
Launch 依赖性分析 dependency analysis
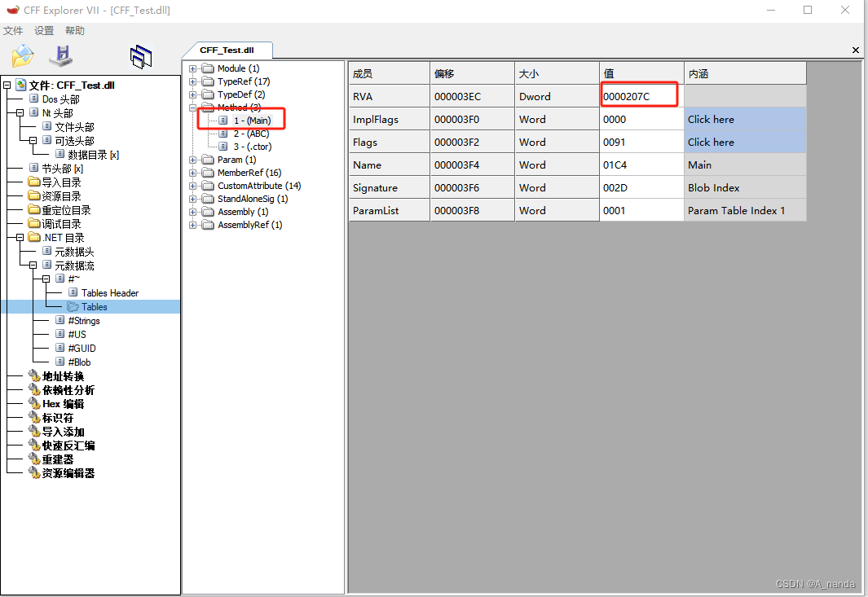click(64, 390)
